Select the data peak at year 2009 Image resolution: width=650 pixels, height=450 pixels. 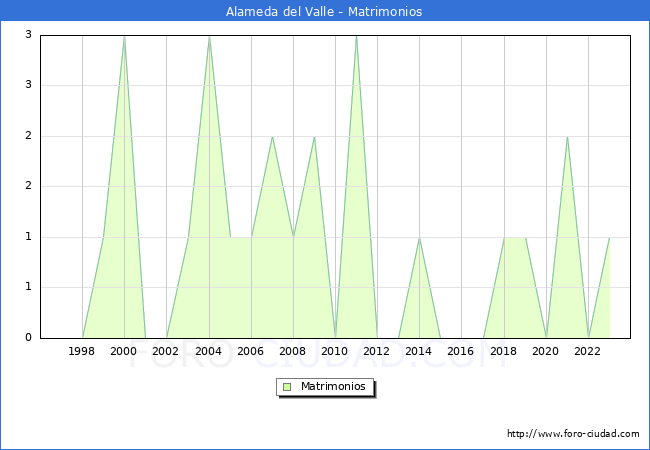(x=314, y=137)
